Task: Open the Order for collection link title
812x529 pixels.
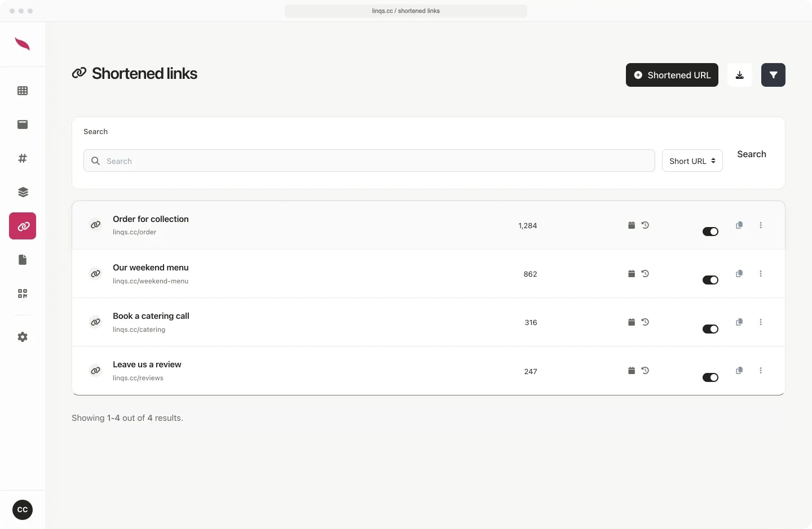Action: [x=151, y=219]
